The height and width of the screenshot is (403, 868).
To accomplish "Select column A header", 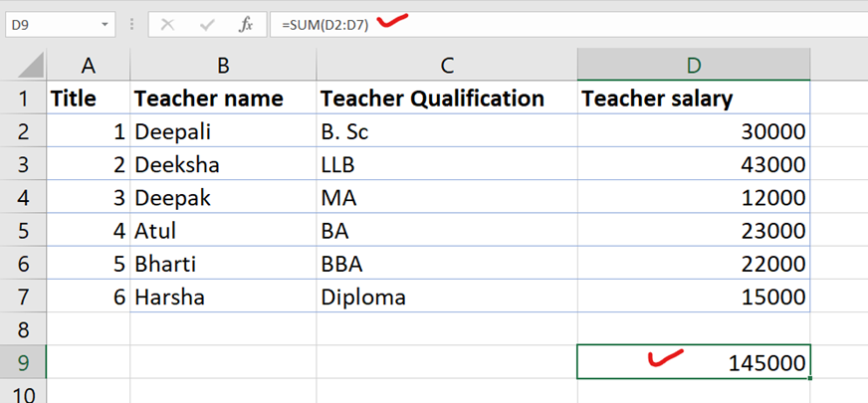I will [x=88, y=66].
